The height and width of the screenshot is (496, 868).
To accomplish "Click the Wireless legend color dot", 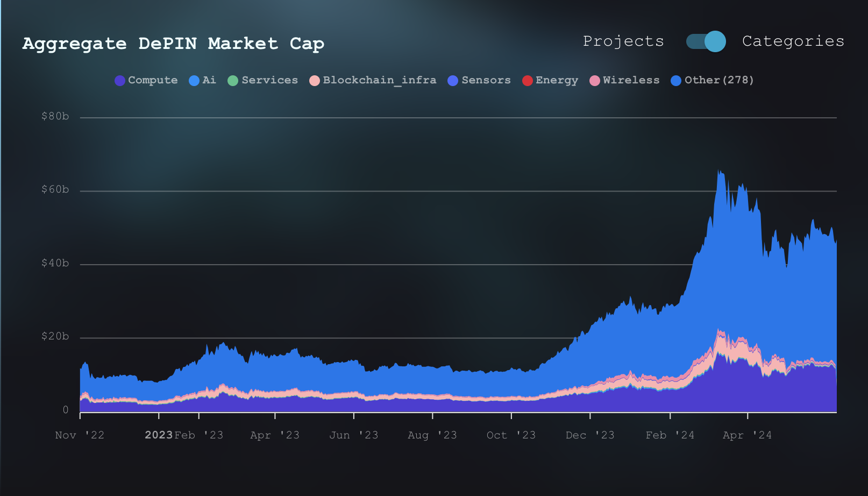I will [595, 81].
